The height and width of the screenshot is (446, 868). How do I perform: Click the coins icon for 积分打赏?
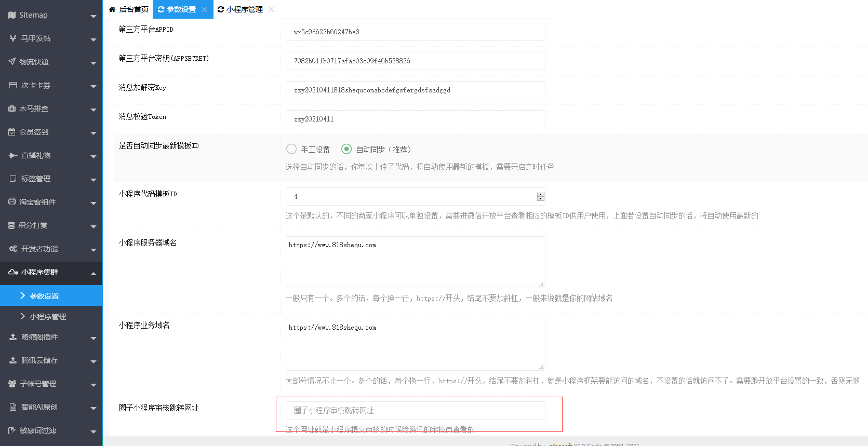point(12,225)
